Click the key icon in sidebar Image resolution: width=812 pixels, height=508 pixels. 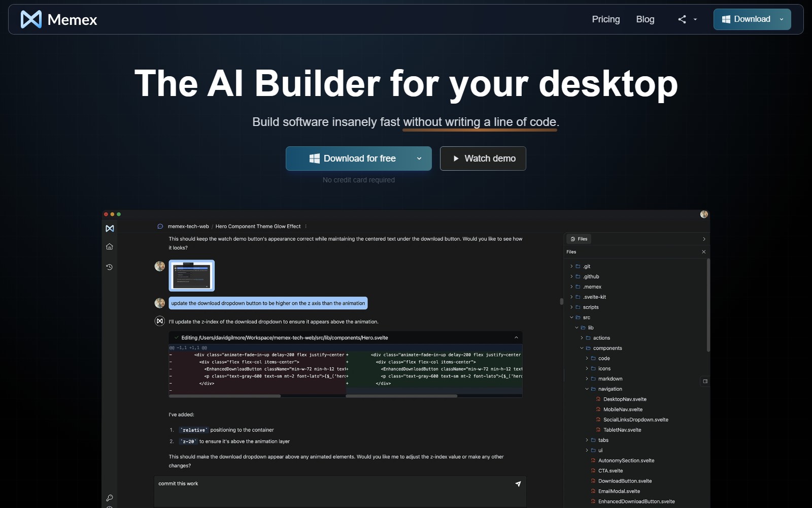click(109, 498)
